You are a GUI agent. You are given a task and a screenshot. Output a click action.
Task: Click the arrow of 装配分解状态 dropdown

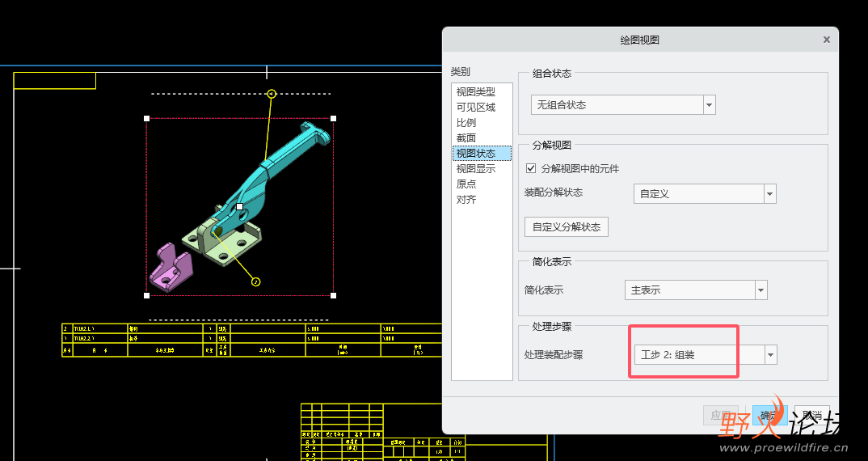(769, 194)
